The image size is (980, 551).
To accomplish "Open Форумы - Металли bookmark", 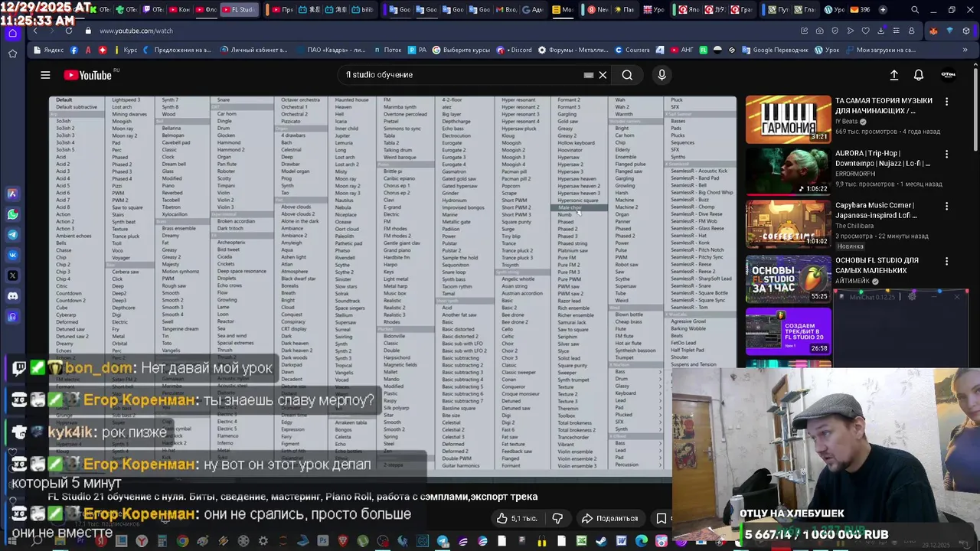I will click(x=573, y=50).
